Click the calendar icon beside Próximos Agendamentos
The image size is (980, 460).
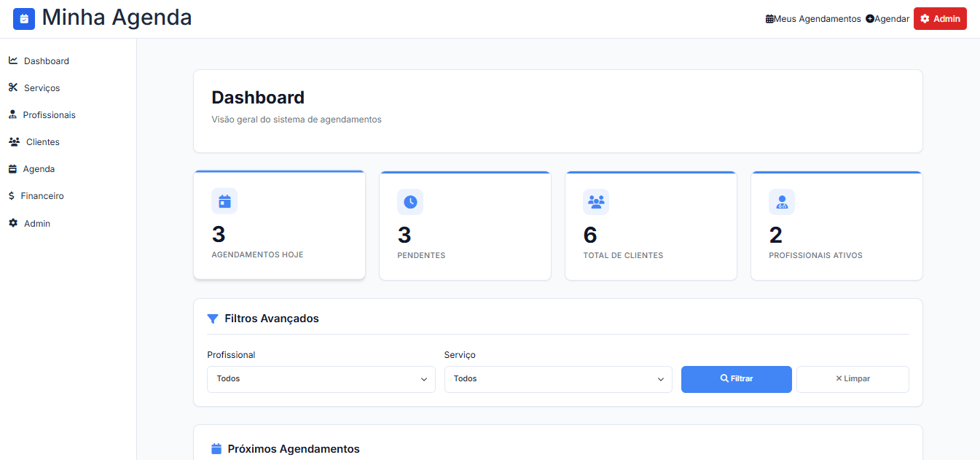pos(216,449)
